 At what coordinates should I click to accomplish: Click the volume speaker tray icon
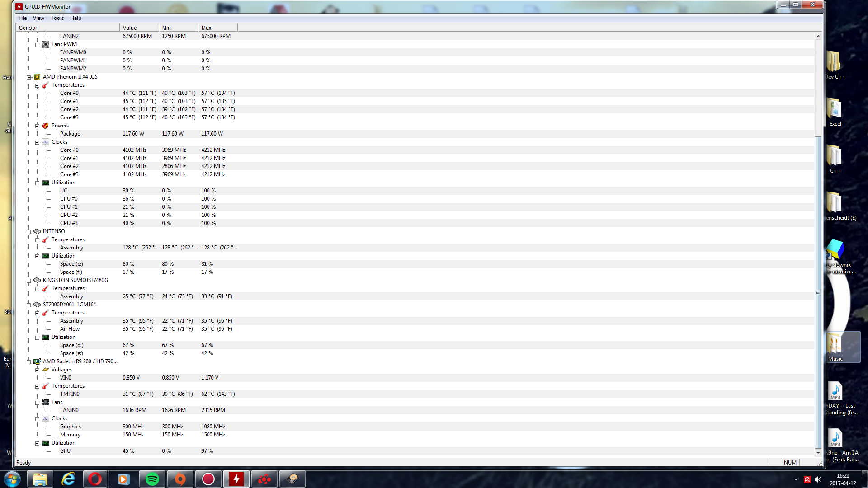click(x=818, y=479)
